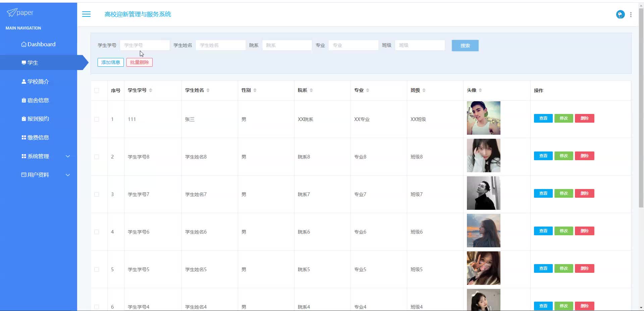
Task: Check the row for 学生姓名8
Action: [97, 157]
